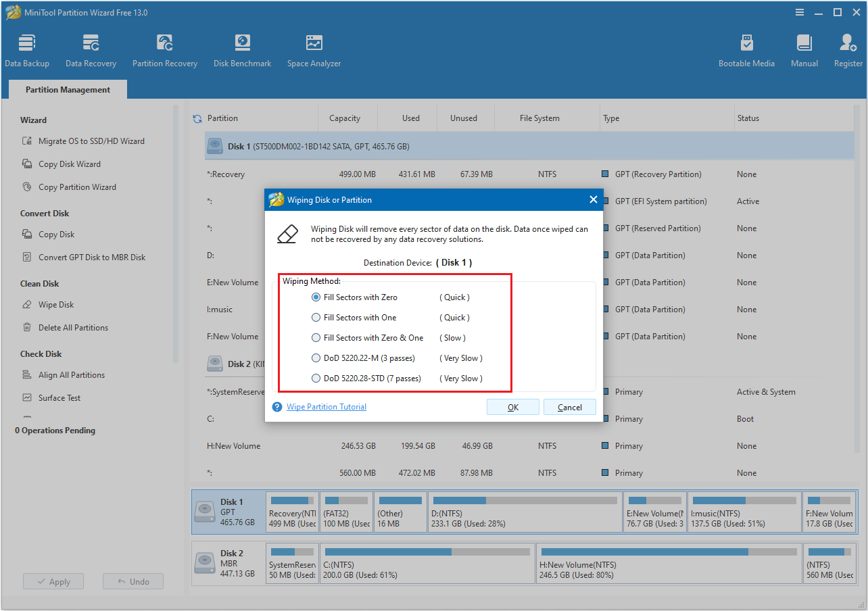Start Disk Benchmark
Viewport: 868px width, 611px height.
click(242, 49)
